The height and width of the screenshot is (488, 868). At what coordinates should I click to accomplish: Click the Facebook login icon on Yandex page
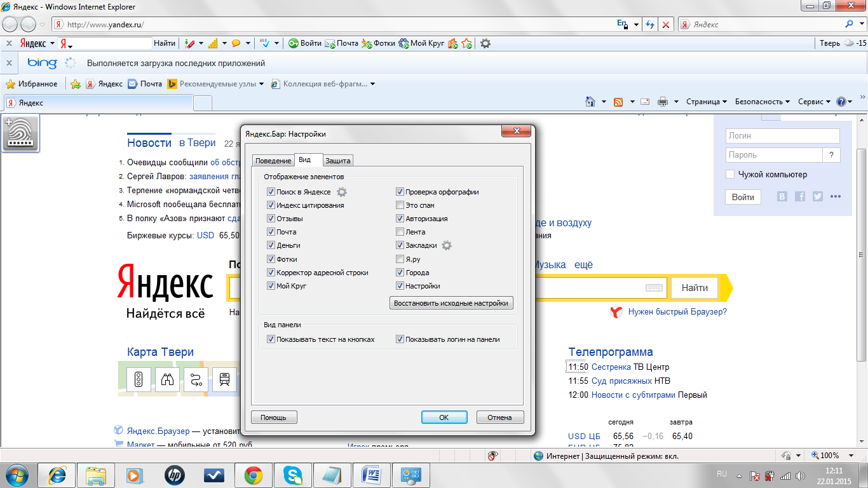[x=800, y=196]
